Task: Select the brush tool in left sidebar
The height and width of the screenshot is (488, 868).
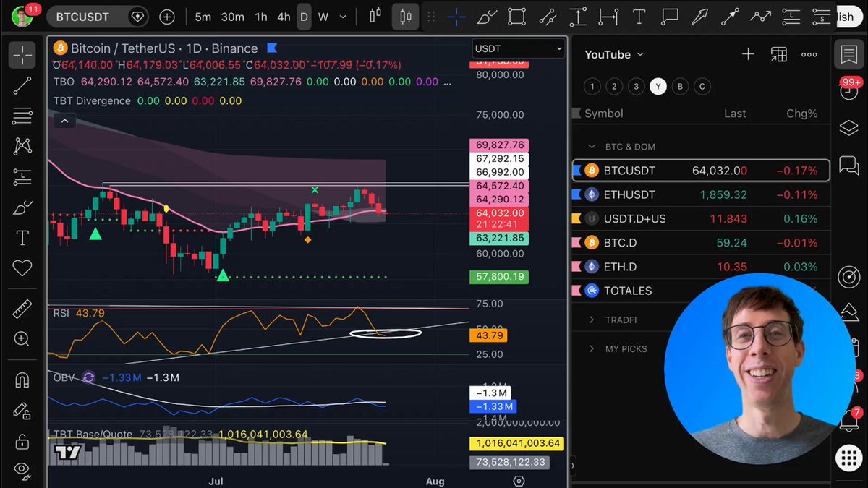Action: (22, 207)
